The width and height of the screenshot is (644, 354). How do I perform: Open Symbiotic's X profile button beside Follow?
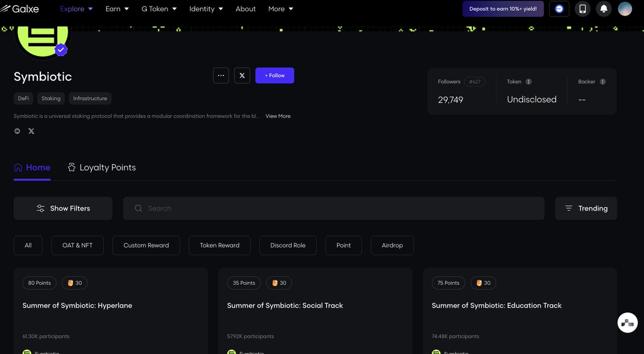pos(242,75)
